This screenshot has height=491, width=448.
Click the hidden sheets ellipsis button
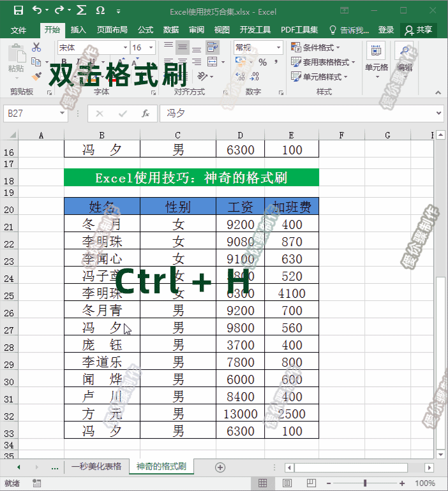coord(55,467)
